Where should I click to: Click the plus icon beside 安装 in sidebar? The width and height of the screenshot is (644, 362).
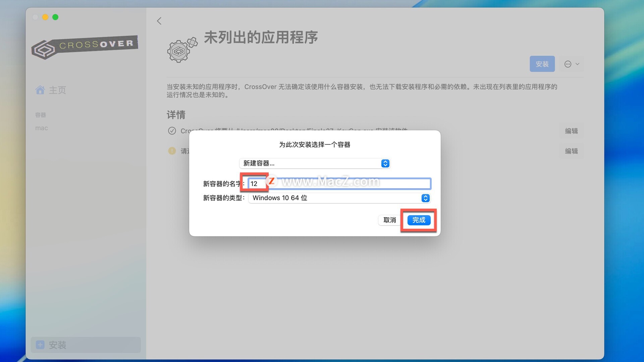pos(40,345)
